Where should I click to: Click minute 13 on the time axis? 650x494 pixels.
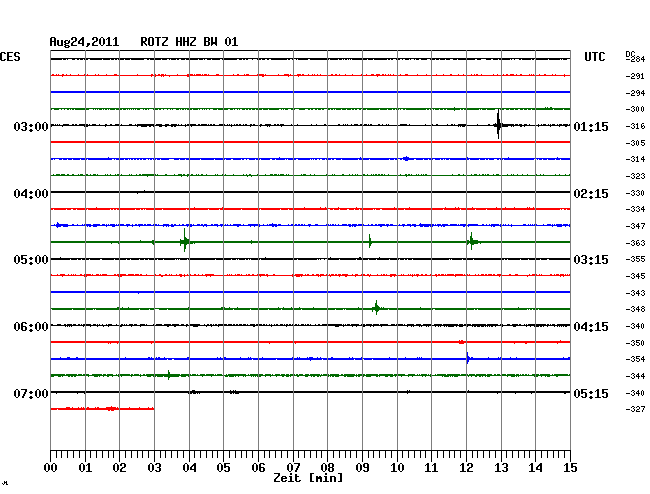501,467
